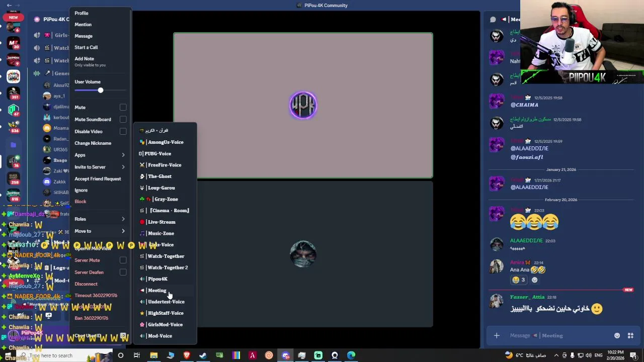Click the joy emoji reaction with count 3
Image resolution: width=644 pixels, height=362 pixels.
(x=519, y=280)
